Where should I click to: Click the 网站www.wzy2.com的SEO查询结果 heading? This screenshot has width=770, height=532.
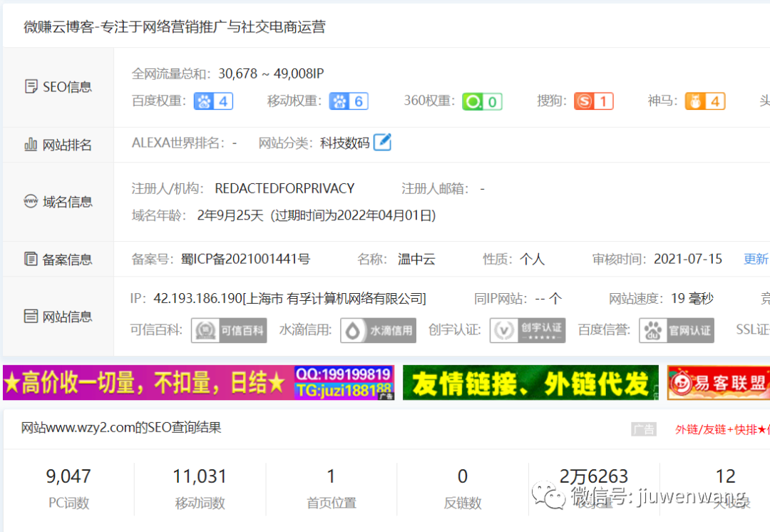tap(121, 427)
